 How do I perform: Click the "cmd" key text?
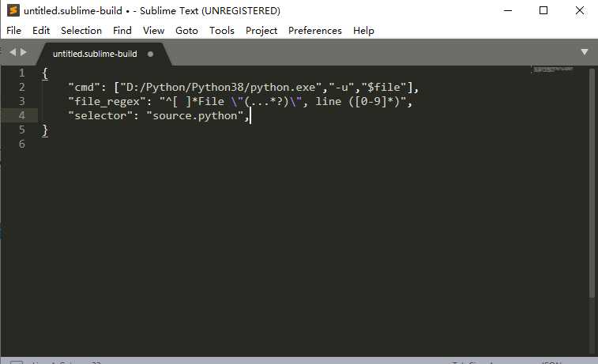tap(84, 88)
